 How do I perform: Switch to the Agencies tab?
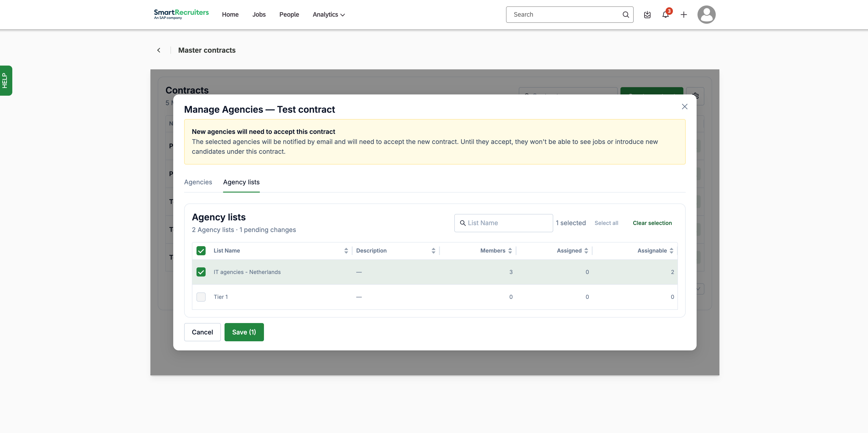[x=198, y=182]
